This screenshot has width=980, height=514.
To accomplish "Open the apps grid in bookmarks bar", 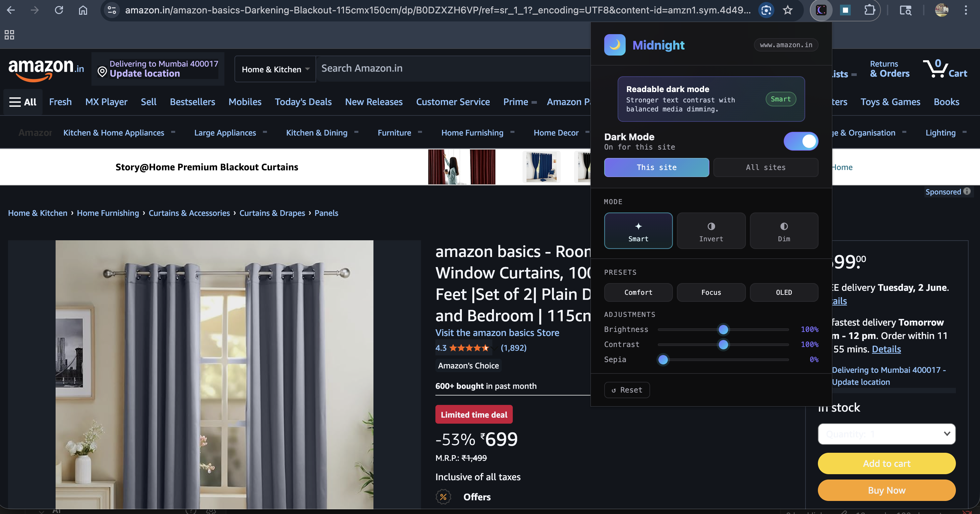I will click(x=9, y=35).
